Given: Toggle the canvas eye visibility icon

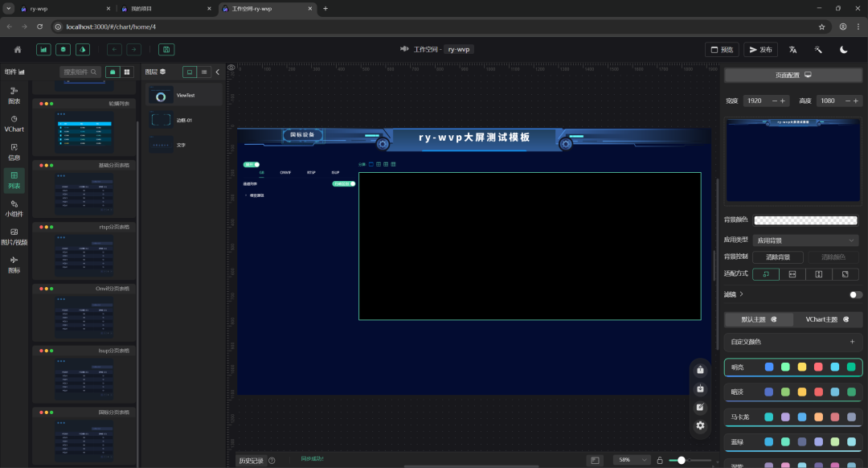Looking at the screenshot, I should [x=231, y=68].
